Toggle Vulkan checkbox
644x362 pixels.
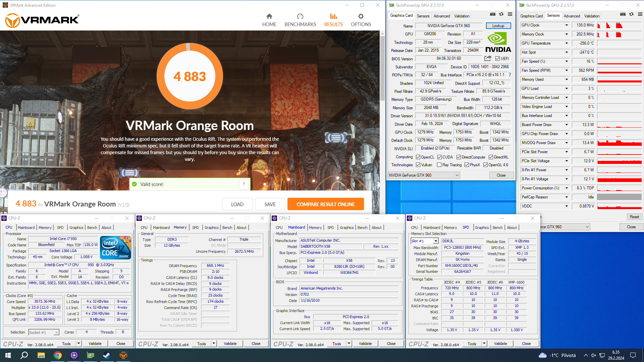point(418,165)
